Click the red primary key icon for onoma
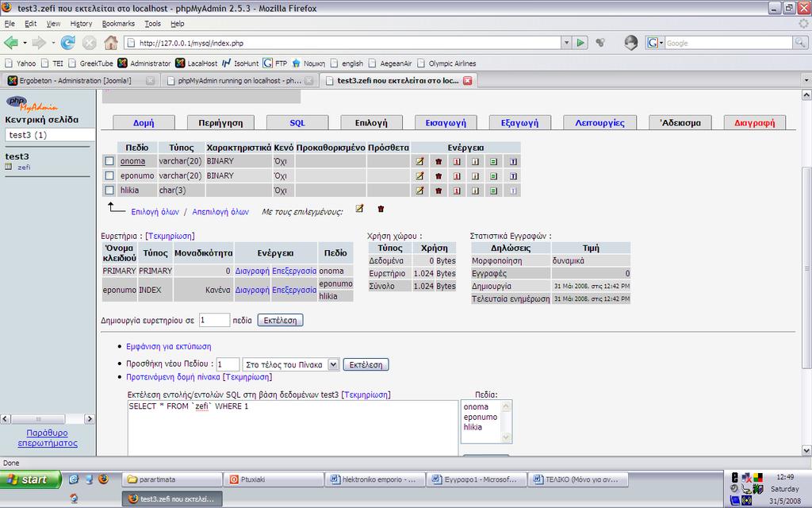Screen dimensions: 812x508 click(457, 161)
